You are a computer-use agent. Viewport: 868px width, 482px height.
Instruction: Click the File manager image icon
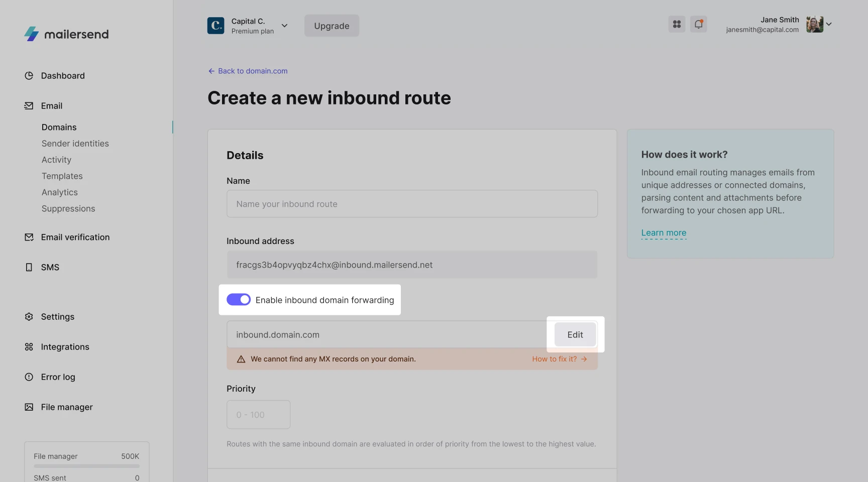(x=29, y=407)
